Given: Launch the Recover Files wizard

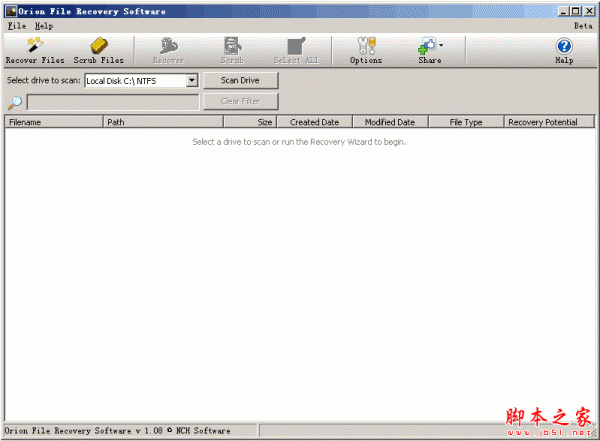Looking at the screenshot, I should click(x=35, y=51).
